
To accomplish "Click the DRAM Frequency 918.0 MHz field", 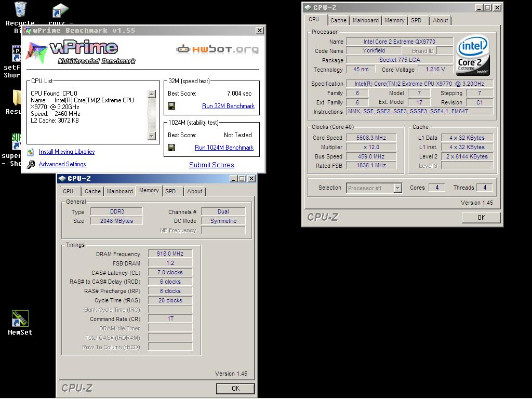I will (170, 254).
